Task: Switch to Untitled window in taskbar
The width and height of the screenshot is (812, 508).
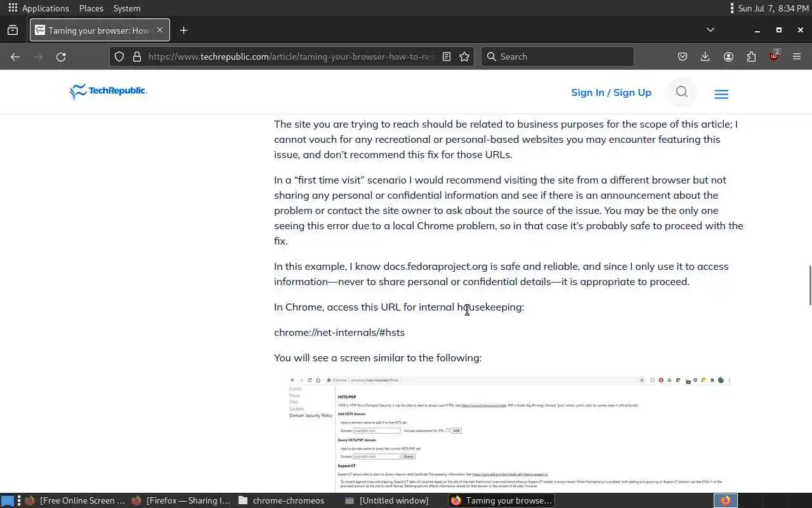Action: (387, 500)
